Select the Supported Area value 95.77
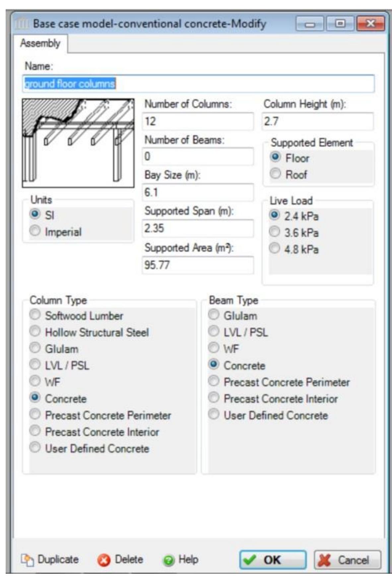The width and height of the screenshot is (392, 582). [x=197, y=263]
